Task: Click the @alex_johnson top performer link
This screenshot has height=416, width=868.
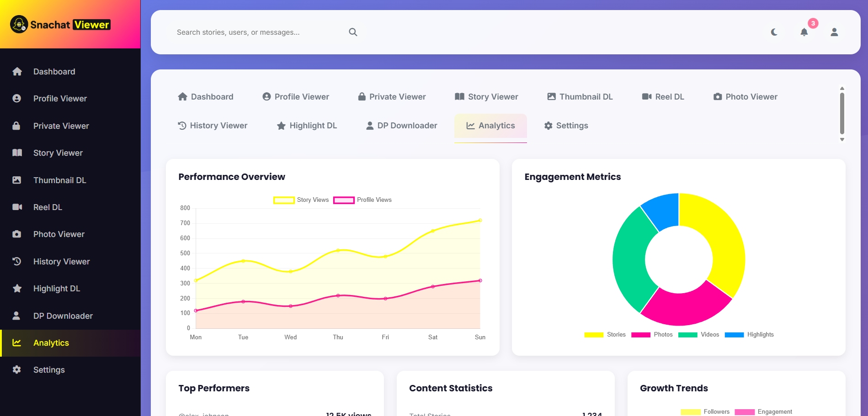Action: click(203, 414)
